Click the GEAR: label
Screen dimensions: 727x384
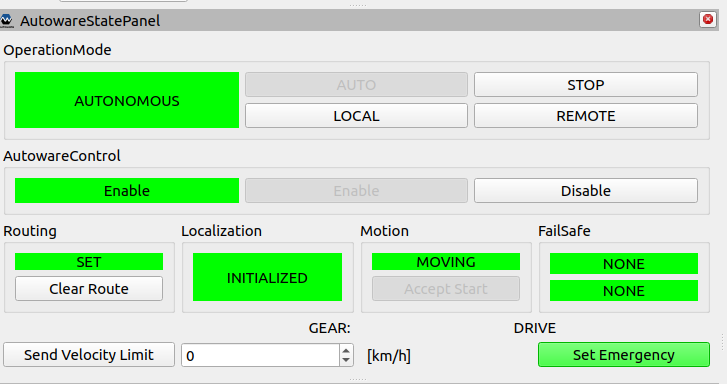tap(330, 328)
